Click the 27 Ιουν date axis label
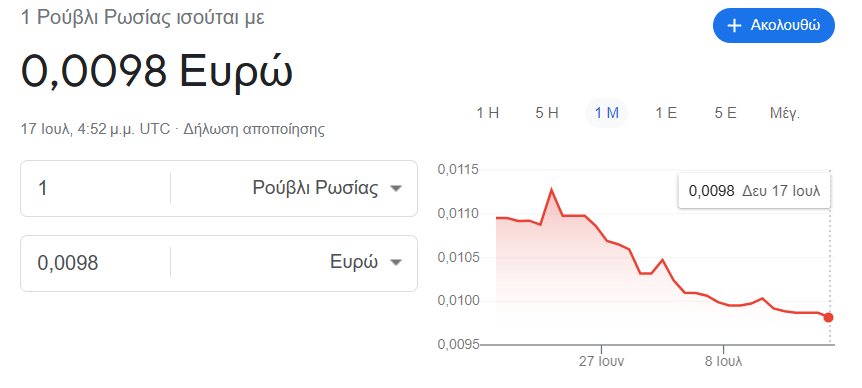The height and width of the screenshot is (388, 862). 601,362
